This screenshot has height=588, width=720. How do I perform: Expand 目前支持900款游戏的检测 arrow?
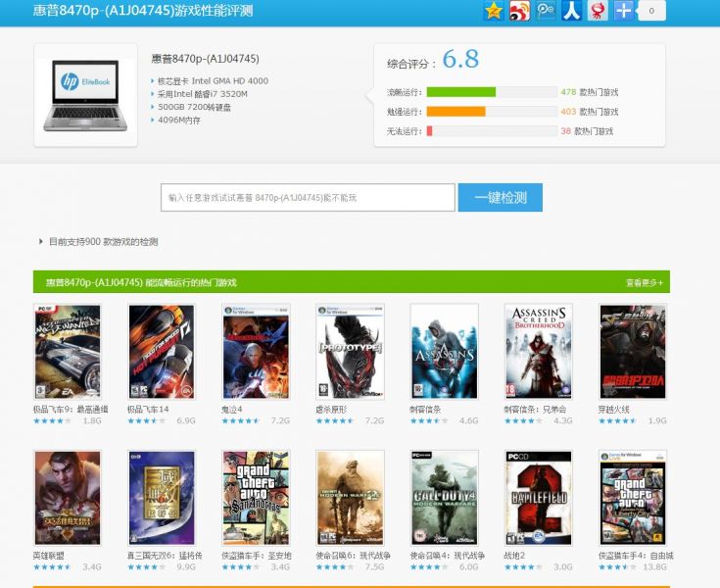pos(41,241)
